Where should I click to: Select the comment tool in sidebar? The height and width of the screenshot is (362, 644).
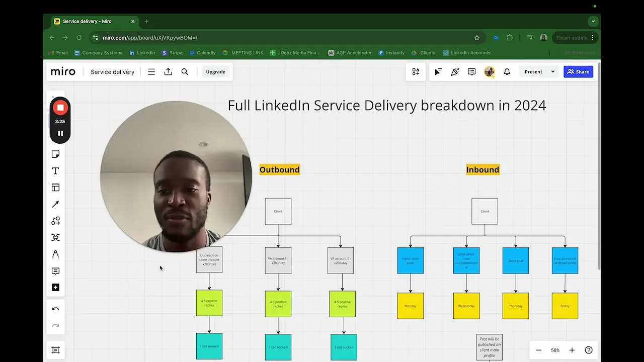55,271
